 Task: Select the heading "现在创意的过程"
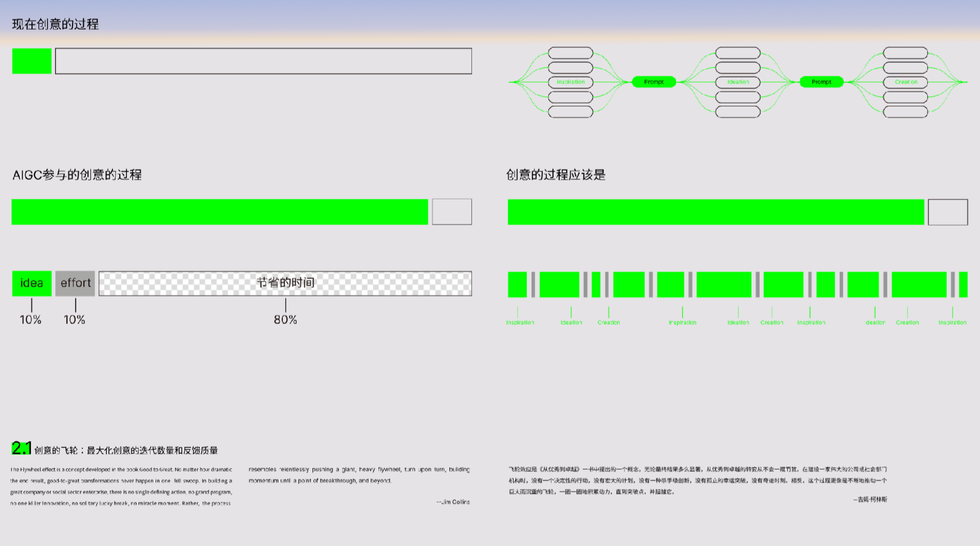[55, 24]
